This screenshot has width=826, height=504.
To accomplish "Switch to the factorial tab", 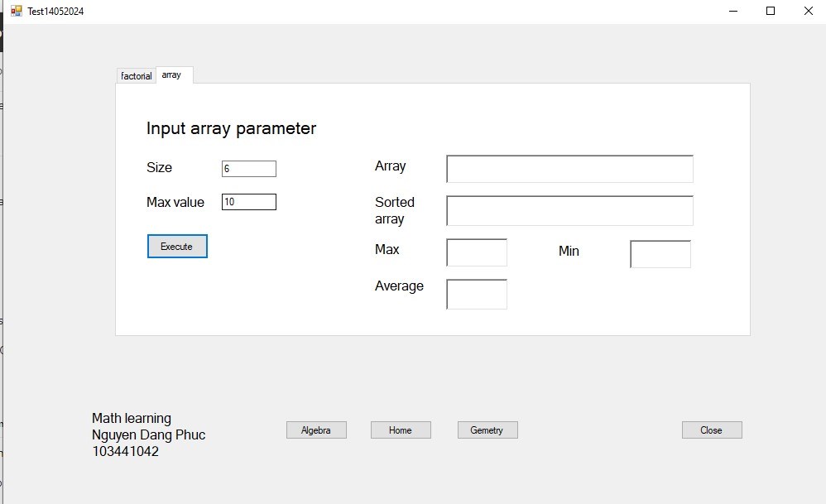I will [136, 76].
